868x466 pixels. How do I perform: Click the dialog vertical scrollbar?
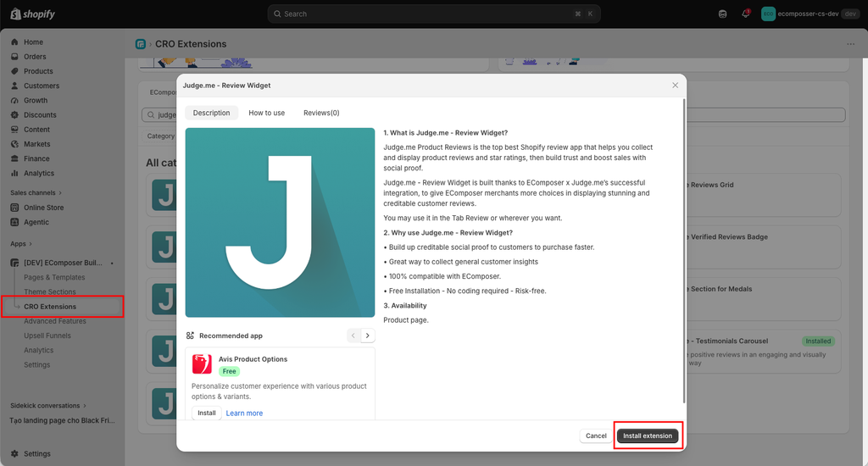coord(684,251)
